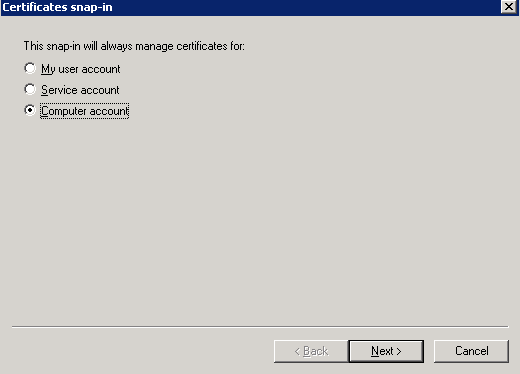The width and height of the screenshot is (520, 374).
Task: Click the 'Service account' label text
Action: pyautogui.click(x=80, y=90)
